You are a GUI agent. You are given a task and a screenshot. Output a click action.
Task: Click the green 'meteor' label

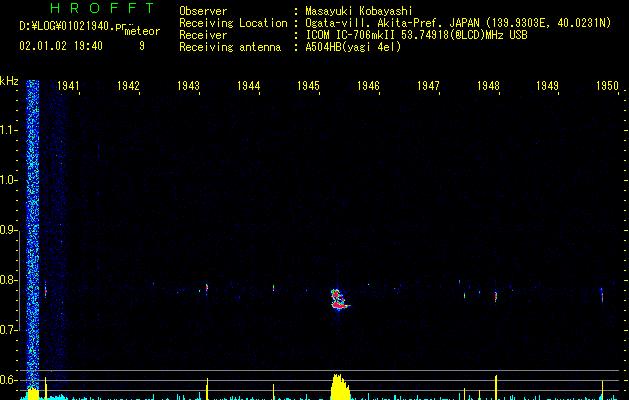(142, 31)
